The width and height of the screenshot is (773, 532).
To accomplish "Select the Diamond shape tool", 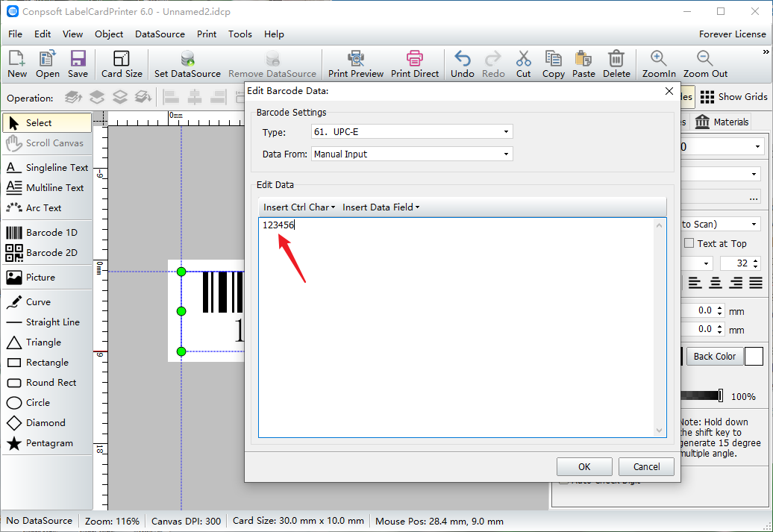I will (x=47, y=423).
